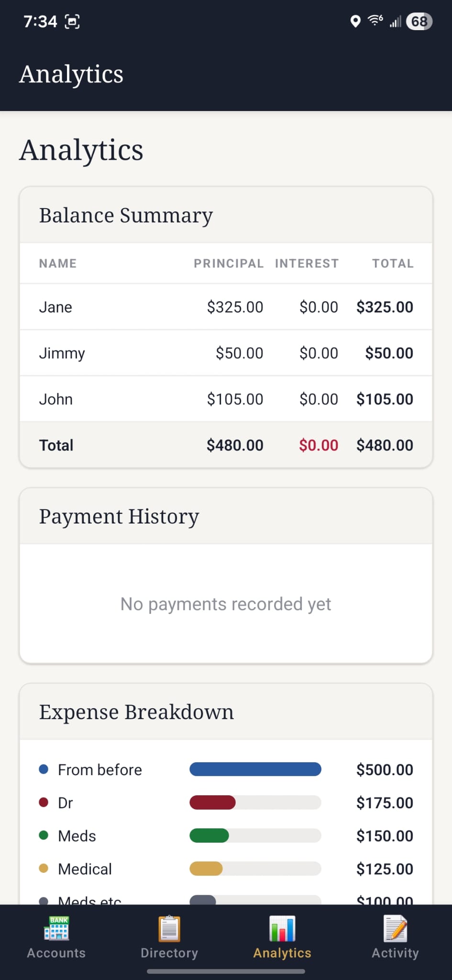Tap the green Meds color dot
Viewport: 452px width, 980px height.
(x=44, y=835)
